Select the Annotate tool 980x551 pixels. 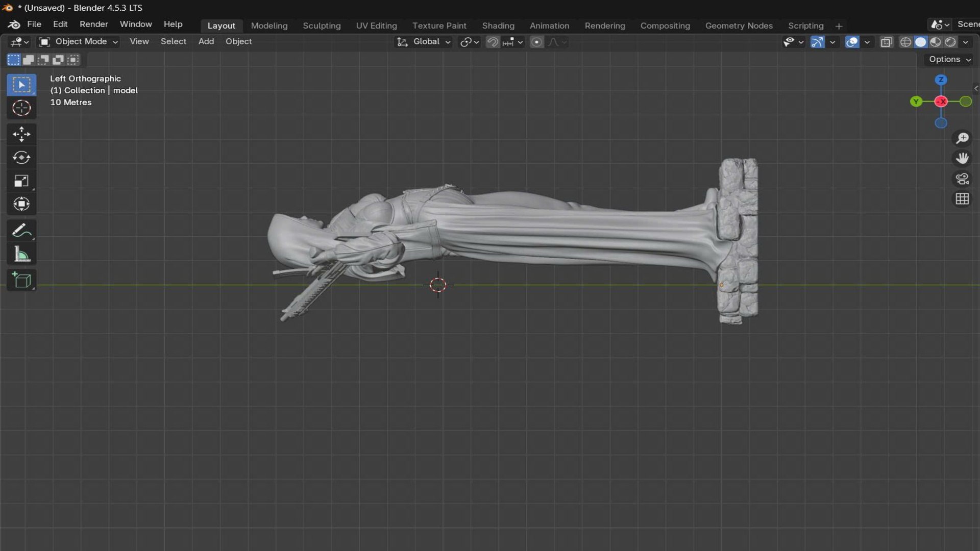coord(21,231)
